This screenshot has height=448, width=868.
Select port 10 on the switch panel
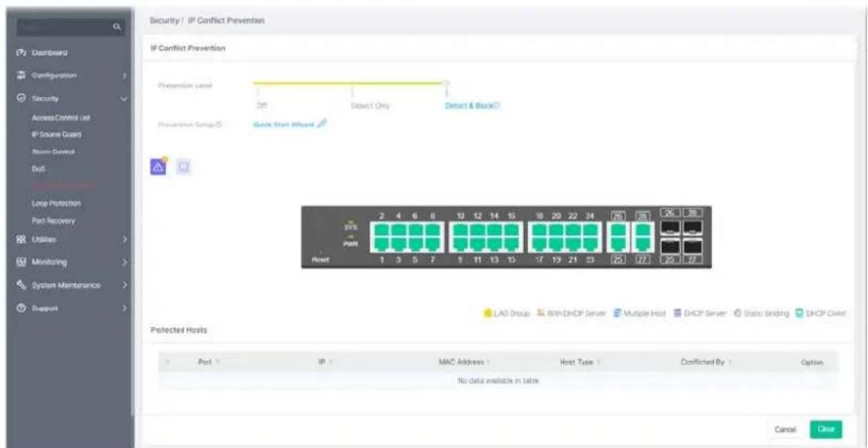pyautogui.click(x=460, y=230)
